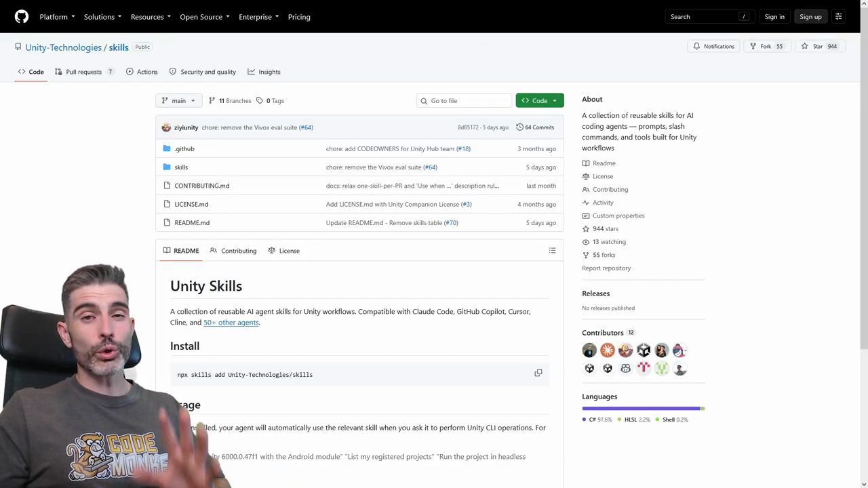This screenshot has height=488, width=868.
Task: Star the repository
Action: tap(820, 46)
